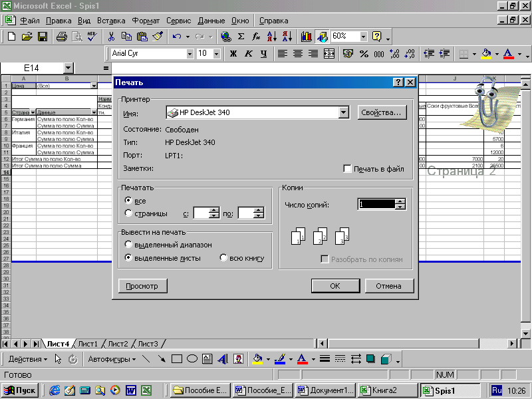
Task: Choose 'всю книгу' radio option
Action: (223, 257)
